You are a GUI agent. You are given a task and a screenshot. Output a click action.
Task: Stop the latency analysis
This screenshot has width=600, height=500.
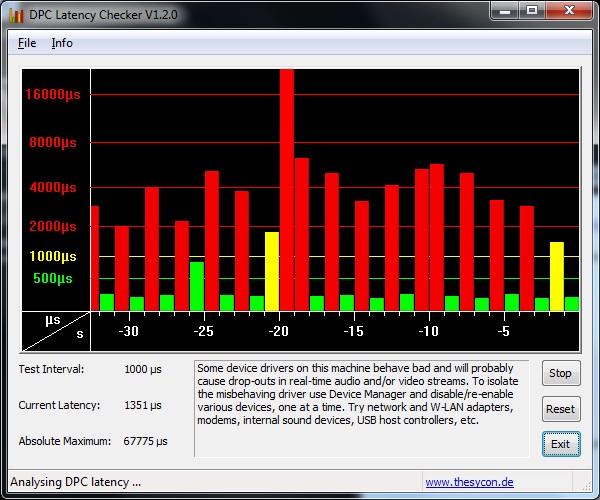click(x=561, y=373)
